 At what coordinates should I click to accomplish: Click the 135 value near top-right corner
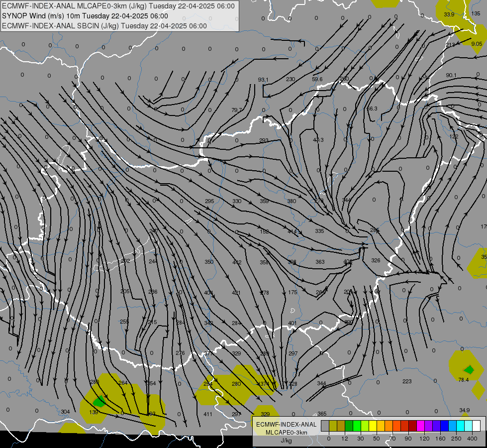pos(476,13)
